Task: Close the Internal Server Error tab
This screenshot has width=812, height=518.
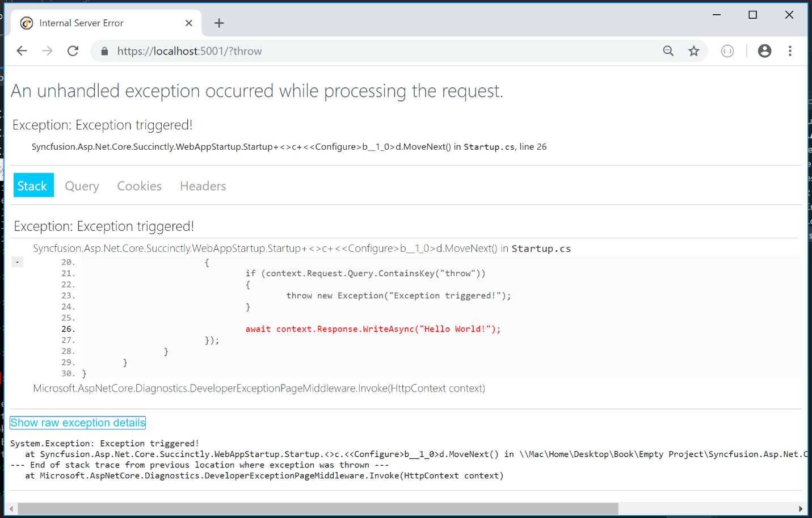Action: coord(188,23)
